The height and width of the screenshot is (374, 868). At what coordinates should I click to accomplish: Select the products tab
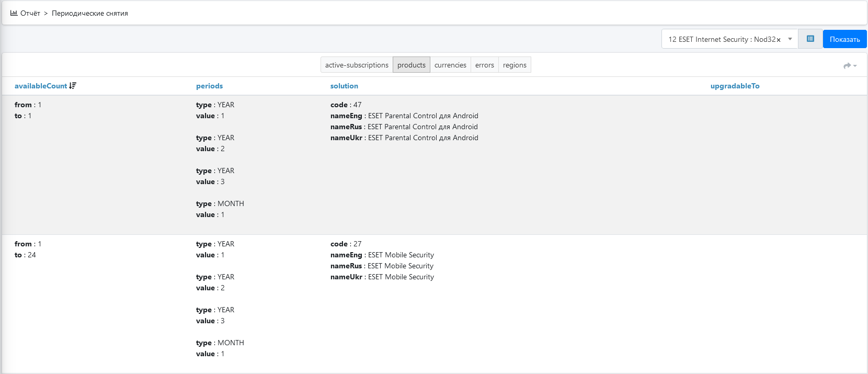(x=412, y=65)
